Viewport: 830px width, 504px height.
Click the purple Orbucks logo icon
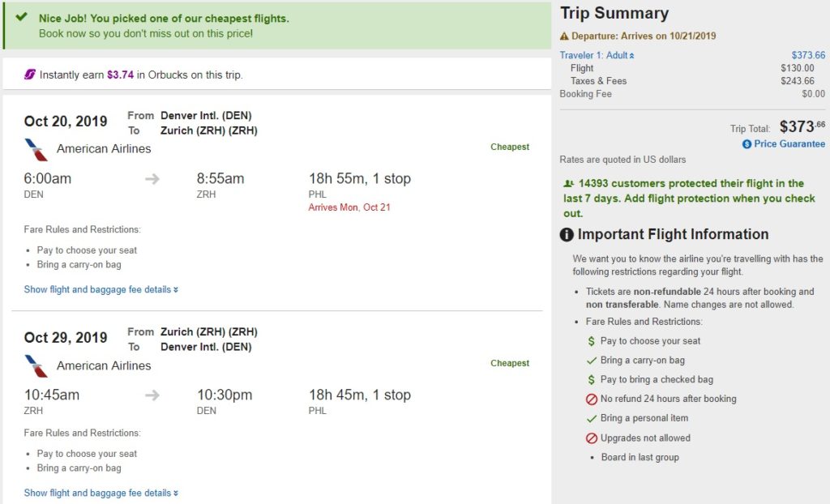[x=30, y=75]
